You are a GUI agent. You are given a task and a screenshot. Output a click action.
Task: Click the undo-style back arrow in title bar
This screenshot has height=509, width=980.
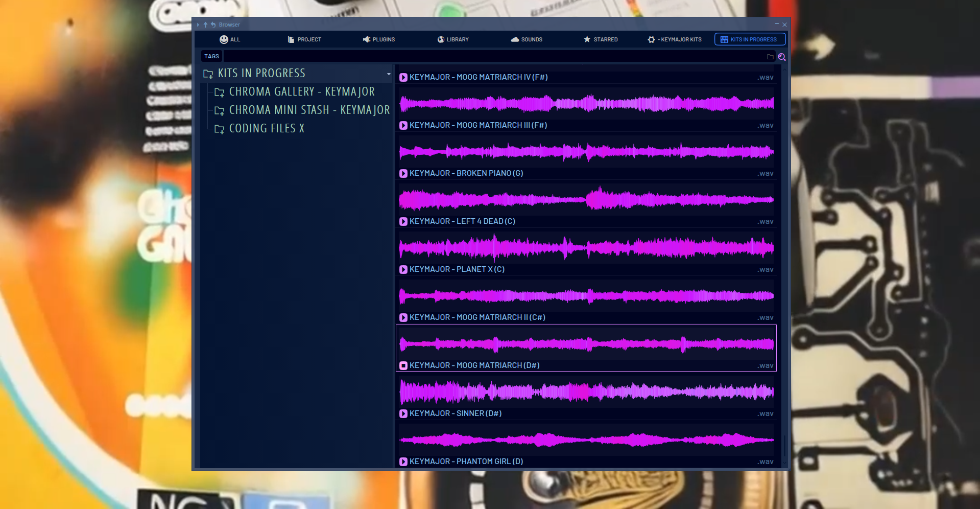click(213, 25)
